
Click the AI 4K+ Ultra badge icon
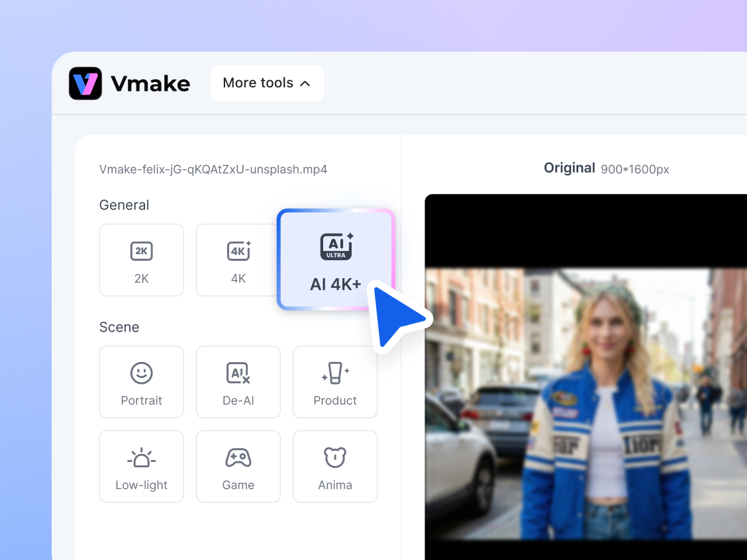(x=335, y=246)
